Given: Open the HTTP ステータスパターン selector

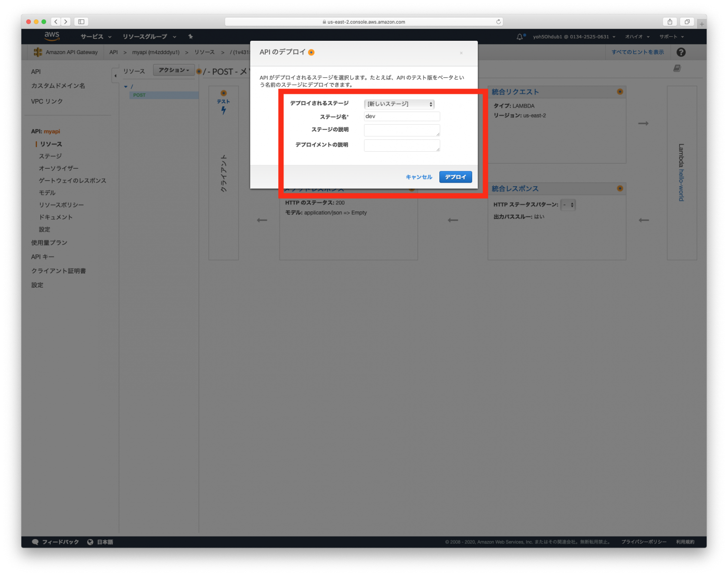Looking at the screenshot, I should (568, 204).
